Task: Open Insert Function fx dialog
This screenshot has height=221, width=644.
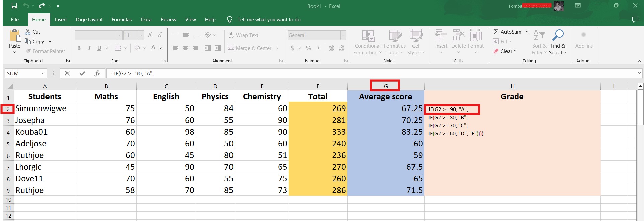Action: pos(97,73)
